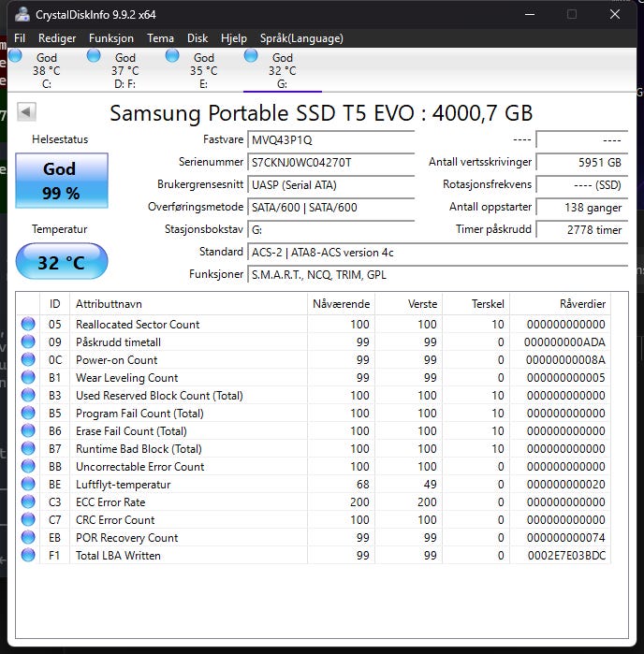Click the Fastvare field MVQ43P1Q
644x654 pixels.
(331, 139)
